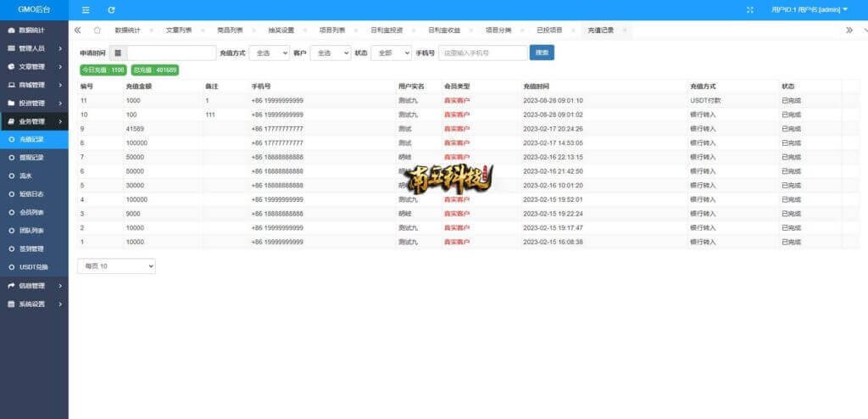The image size is (868, 419).
Task: Open the 状态 filter dropdown
Action: point(391,53)
